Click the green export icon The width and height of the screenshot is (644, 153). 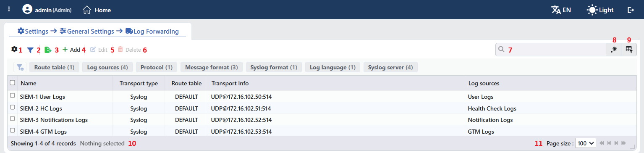pyautogui.click(x=48, y=50)
